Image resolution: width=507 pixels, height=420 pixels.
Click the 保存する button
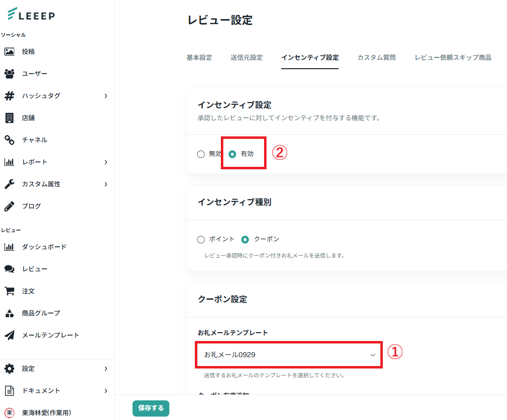click(x=151, y=408)
